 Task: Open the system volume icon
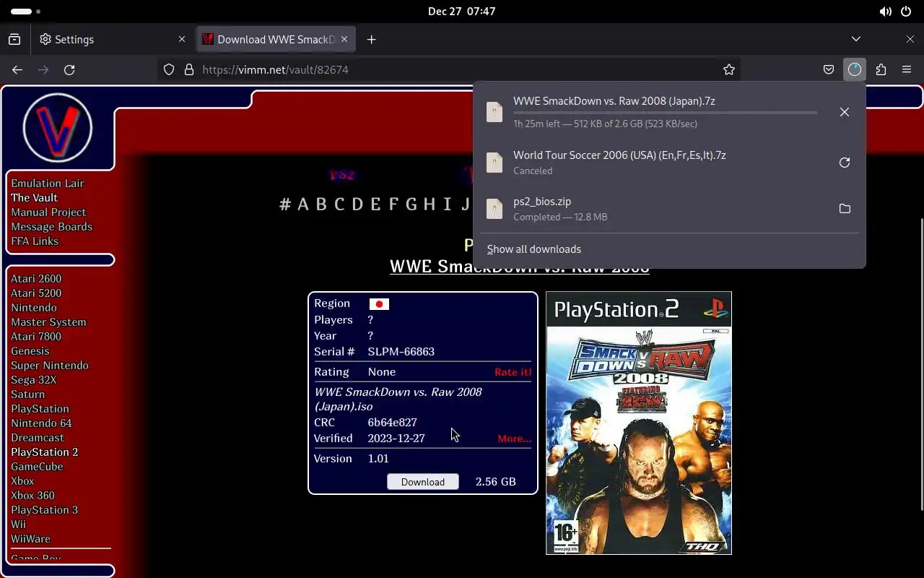[885, 12]
